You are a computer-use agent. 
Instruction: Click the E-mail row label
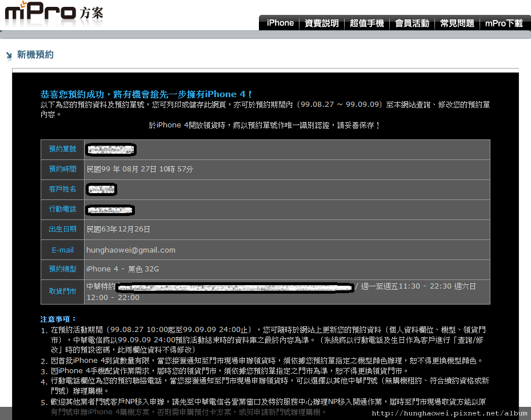pos(62,250)
